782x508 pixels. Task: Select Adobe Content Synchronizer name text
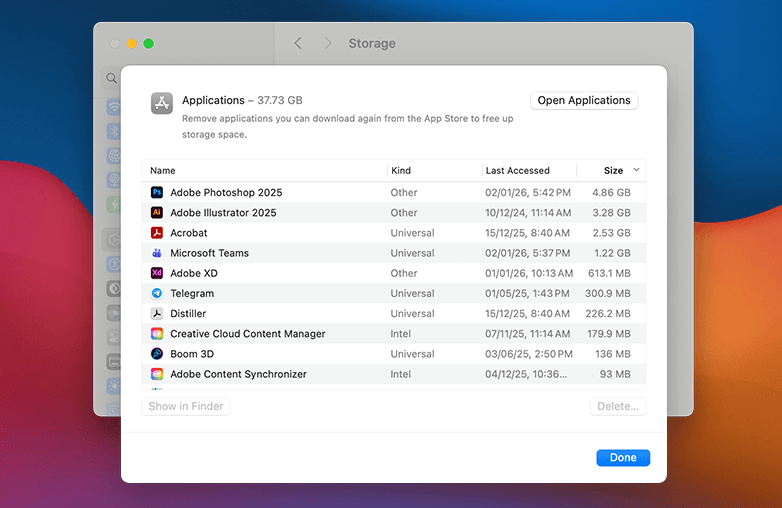click(x=238, y=374)
